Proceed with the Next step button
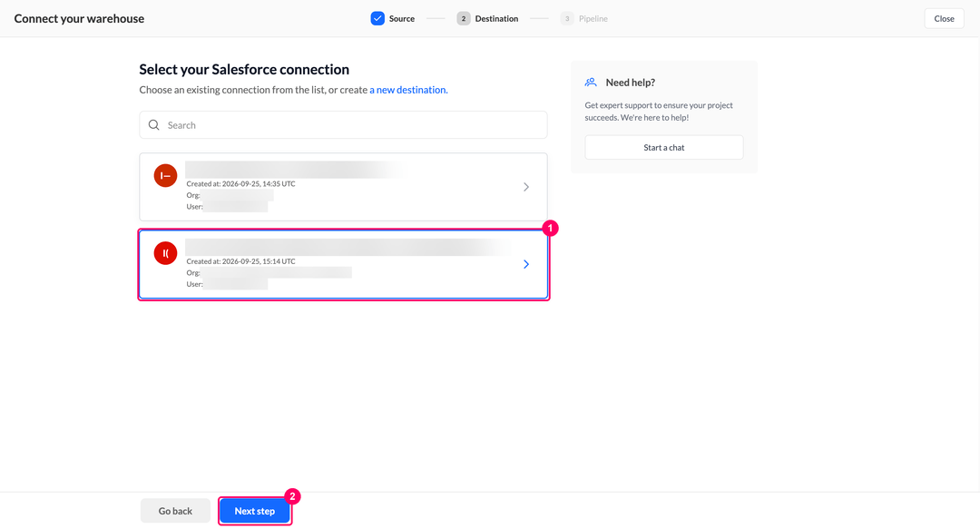The width and height of the screenshot is (980, 529). click(x=254, y=511)
